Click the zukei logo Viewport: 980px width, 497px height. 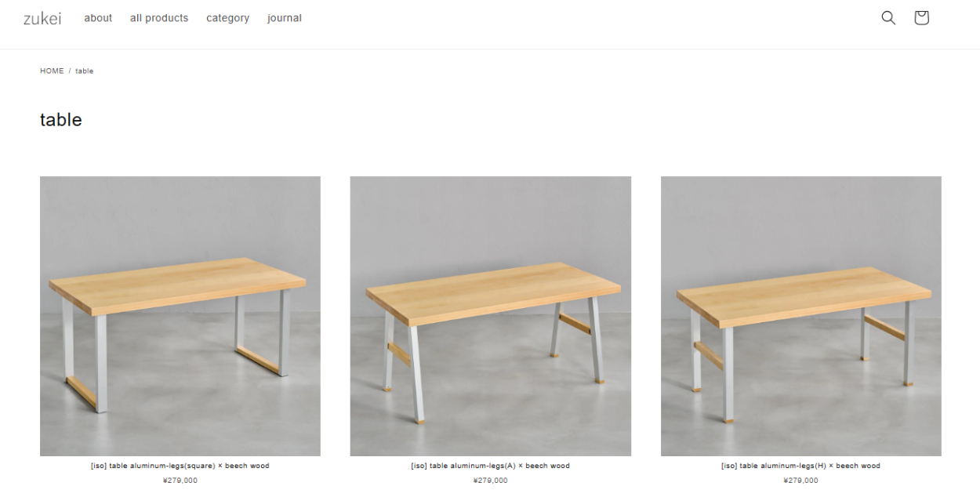42,18
